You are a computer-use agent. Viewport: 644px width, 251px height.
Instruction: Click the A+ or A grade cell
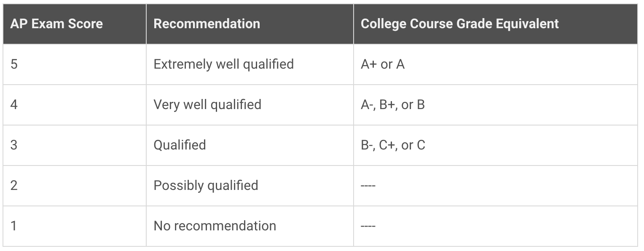[495, 64]
